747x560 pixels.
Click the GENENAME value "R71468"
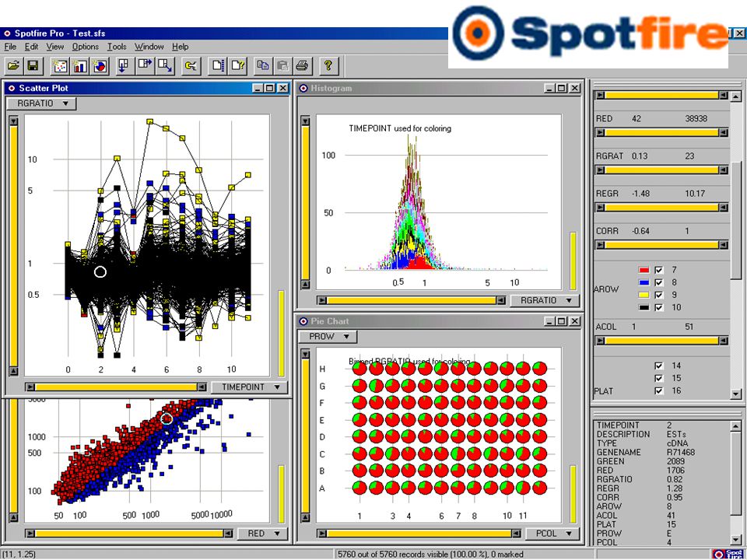click(681, 453)
